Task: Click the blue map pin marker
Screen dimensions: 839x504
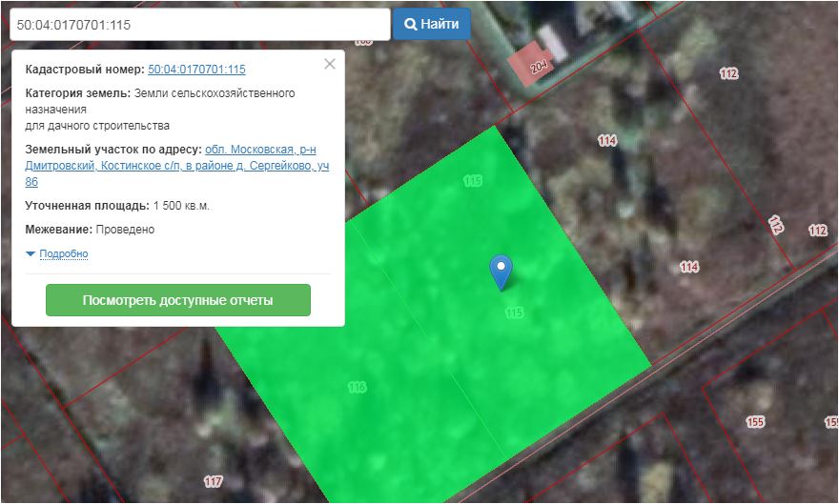Action: point(501,270)
